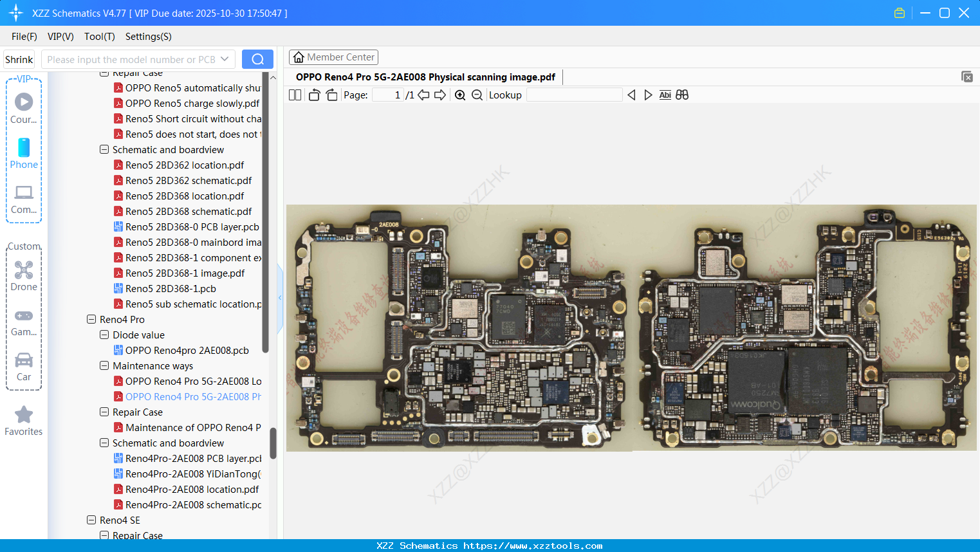
Task: Open the Drone category in sidebar
Action: coord(24,276)
